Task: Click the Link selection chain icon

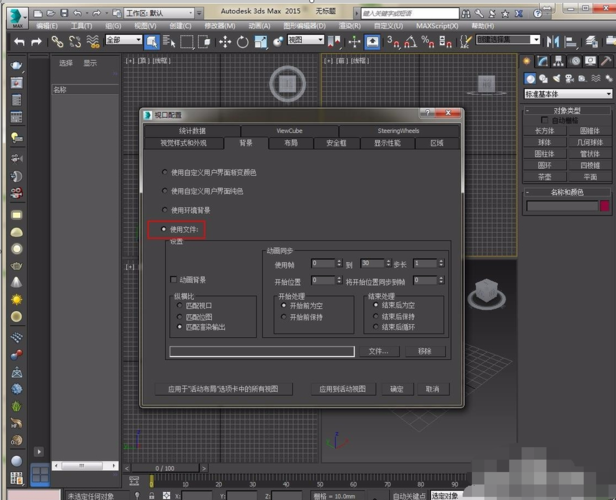Action: [57, 41]
